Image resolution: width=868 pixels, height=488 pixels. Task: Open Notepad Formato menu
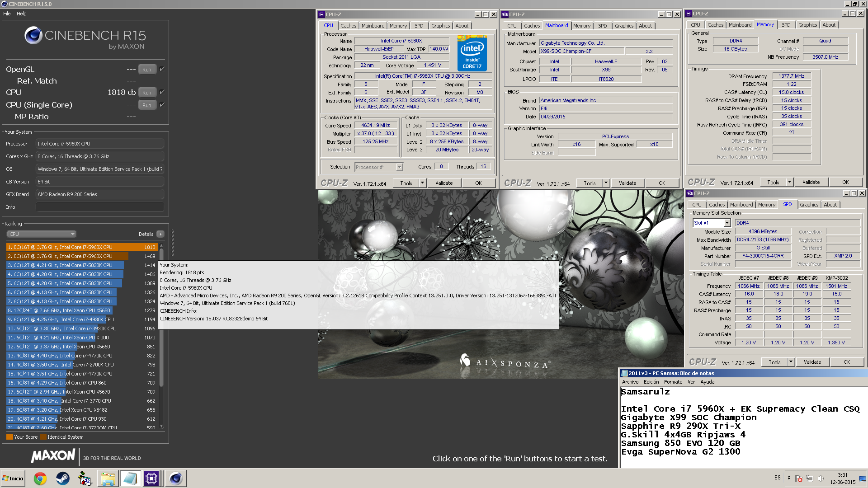[x=673, y=382]
